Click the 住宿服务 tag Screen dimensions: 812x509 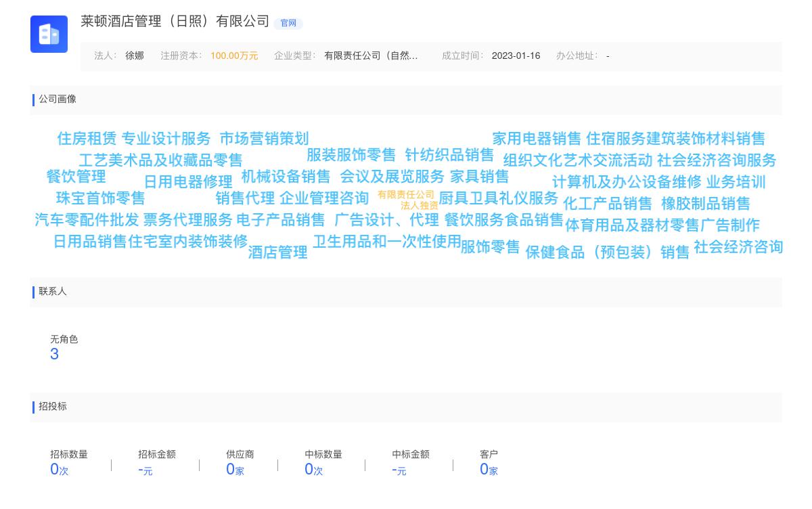(616, 139)
